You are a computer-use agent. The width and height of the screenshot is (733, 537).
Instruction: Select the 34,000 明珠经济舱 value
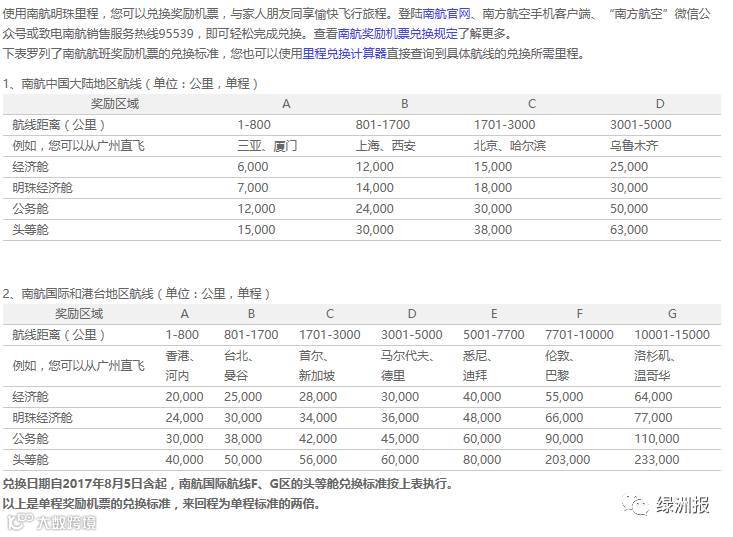point(318,418)
